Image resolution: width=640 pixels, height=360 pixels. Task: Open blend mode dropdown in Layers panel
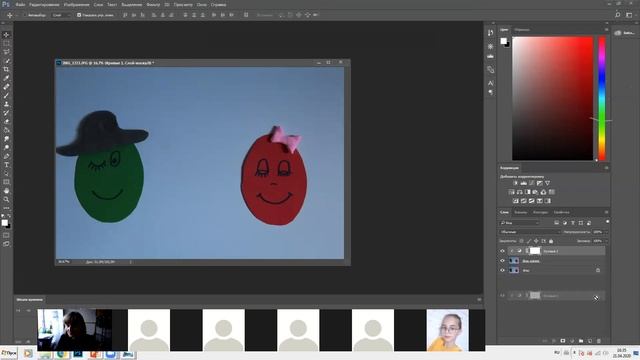[530, 232]
